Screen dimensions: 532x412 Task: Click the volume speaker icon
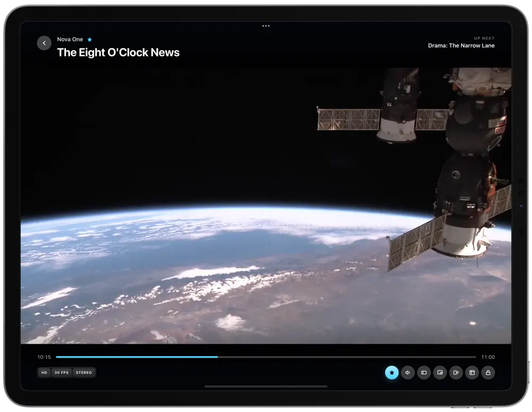click(408, 373)
